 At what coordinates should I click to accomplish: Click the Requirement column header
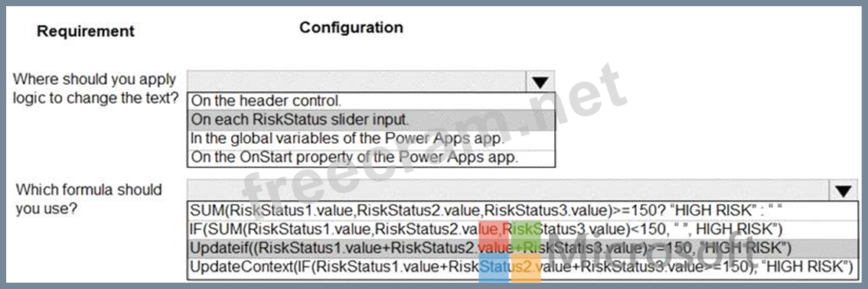(86, 31)
